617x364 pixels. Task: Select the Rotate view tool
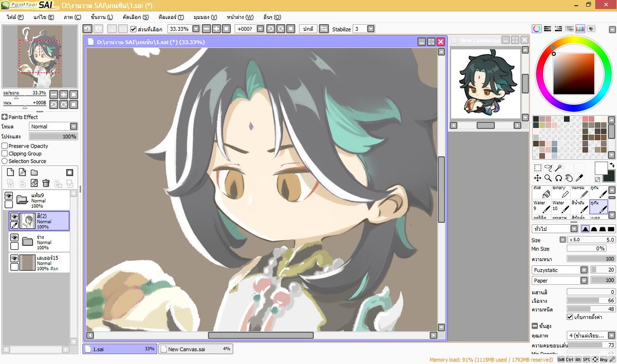(558, 178)
